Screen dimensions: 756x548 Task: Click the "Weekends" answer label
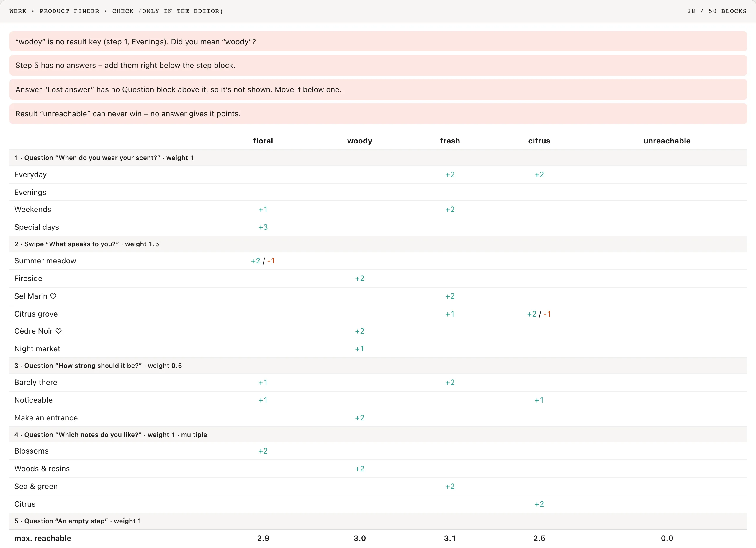(33, 209)
